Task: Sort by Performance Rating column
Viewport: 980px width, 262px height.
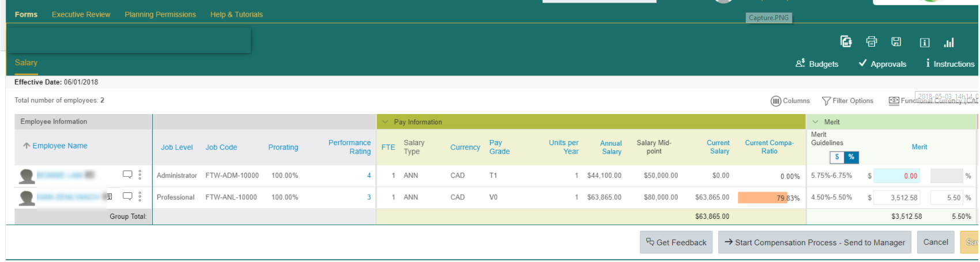Action: [349, 147]
